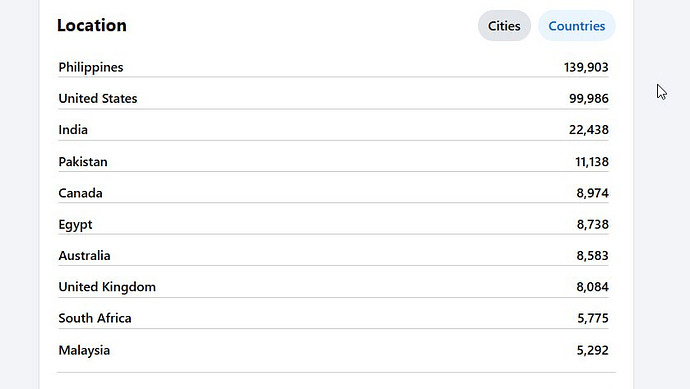Click the India location entry
Viewport: 690px width, 389px height.
click(333, 129)
